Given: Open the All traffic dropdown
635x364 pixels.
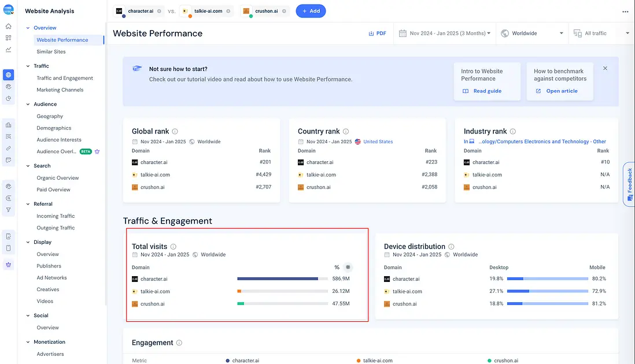Looking at the screenshot, I should coord(601,34).
